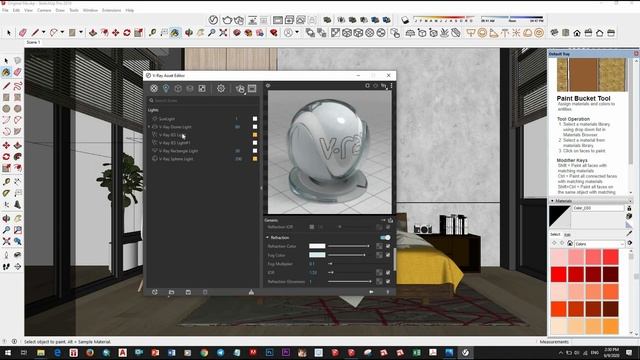Open V-Ray Asset Editor toolbar icon
This screenshot has width=640, height=360.
(213, 20)
